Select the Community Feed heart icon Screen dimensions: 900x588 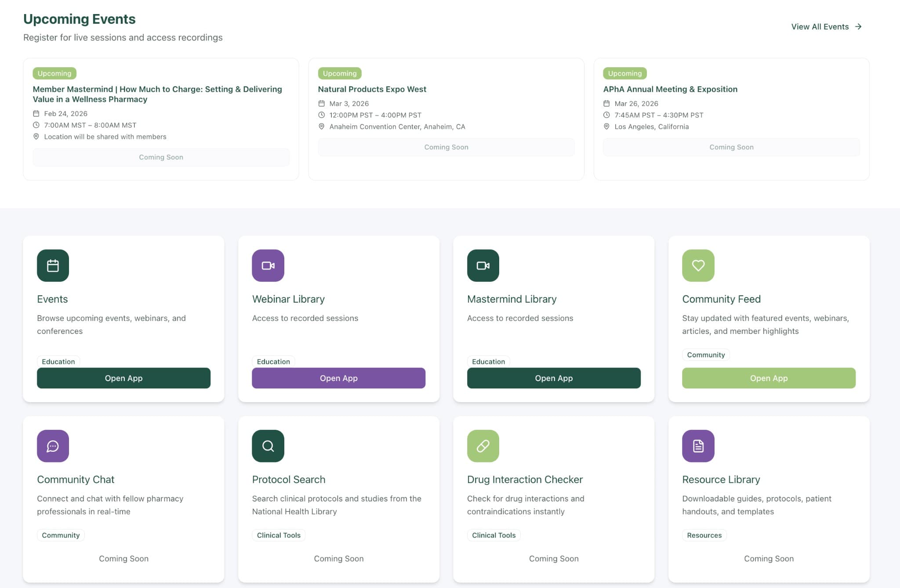[698, 265]
